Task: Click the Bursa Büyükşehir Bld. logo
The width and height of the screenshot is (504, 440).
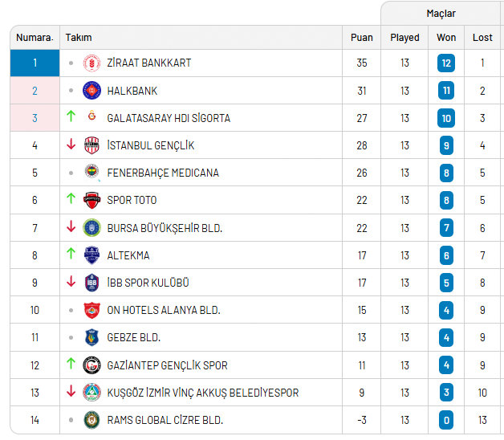Action: (91, 228)
